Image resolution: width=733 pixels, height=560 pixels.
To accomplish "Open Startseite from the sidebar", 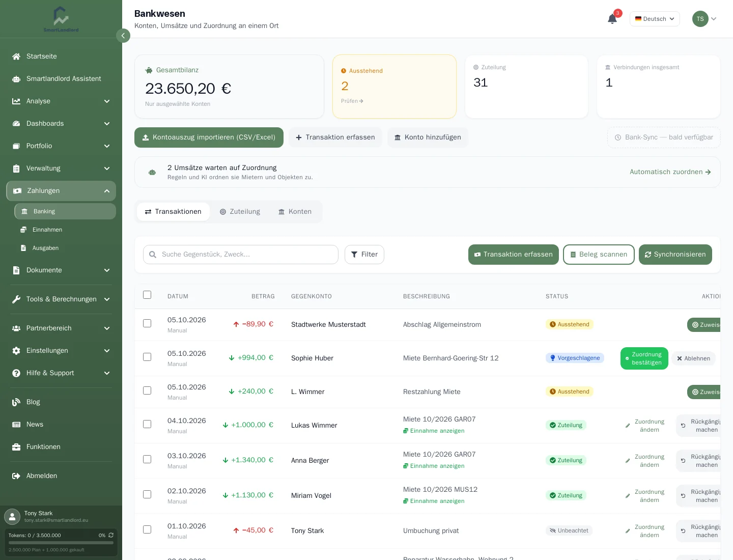I will [x=61, y=57].
